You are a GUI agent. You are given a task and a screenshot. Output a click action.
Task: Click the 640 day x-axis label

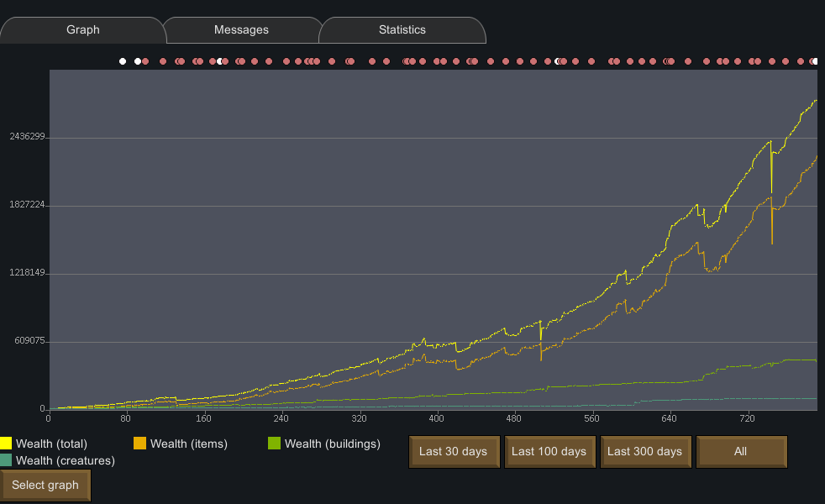669,419
